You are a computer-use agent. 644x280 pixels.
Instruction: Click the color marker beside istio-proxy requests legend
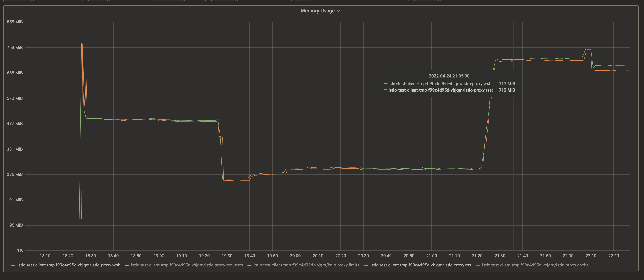point(127,265)
